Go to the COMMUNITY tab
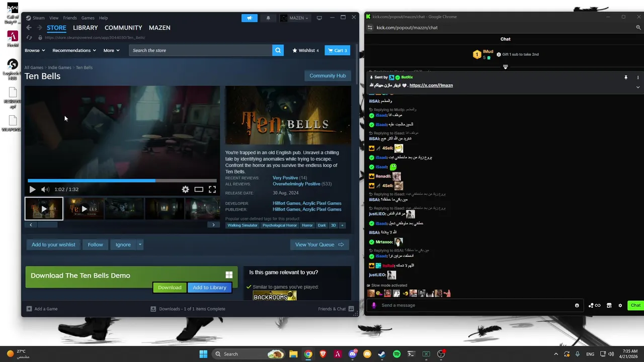This screenshot has height=362, width=644. [x=123, y=28]
